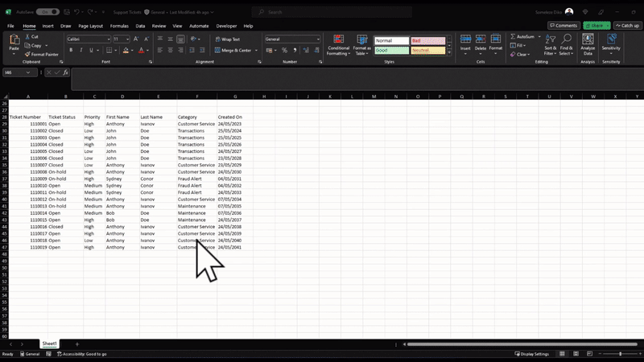644x362 pixels.
Task: Add a new sheet with plus icon
Action: tap(76, 344)
